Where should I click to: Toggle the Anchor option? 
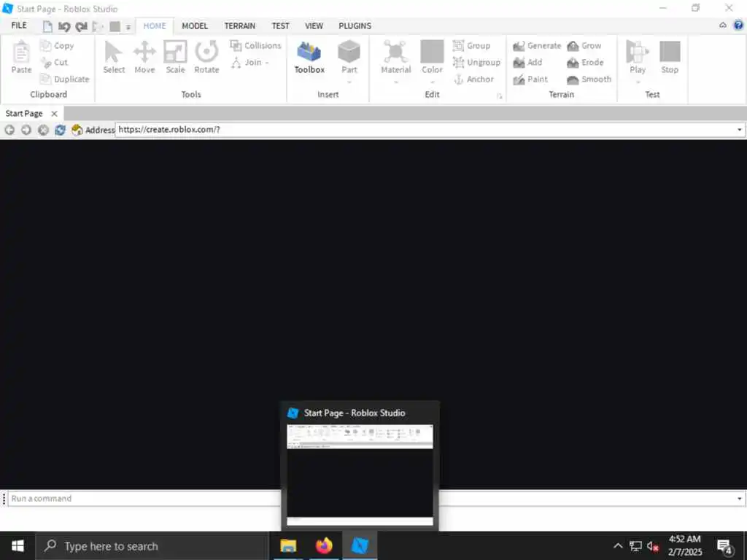pyautogui.click(x=473, y=79)
